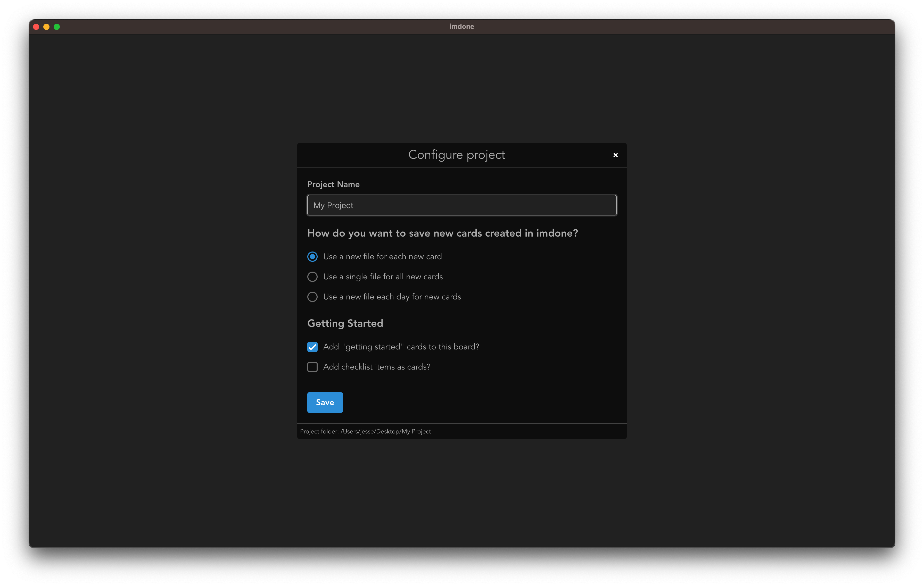Click the 'Use a new file each day' label
Image resolution: width=924 pixels, height=586 pixels.
[x=392, y=297]
